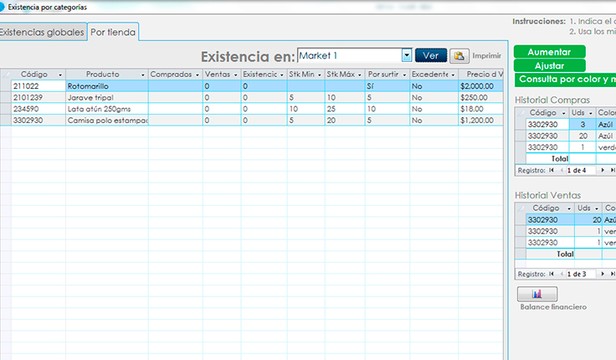616x360 pixels.
Task: Click the Ver button
Action: point(431,56)
